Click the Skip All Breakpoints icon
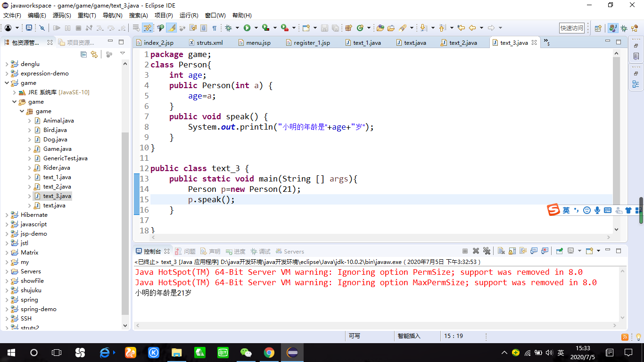644x362 pixels. pyautogui.click(x=42, y=28)
